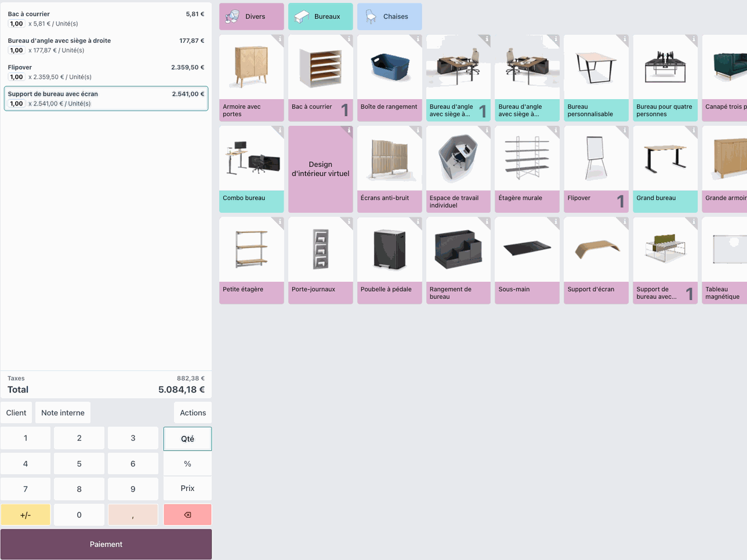
Task: Show info for Boîte de rangement product
Action: pos(418,39)
